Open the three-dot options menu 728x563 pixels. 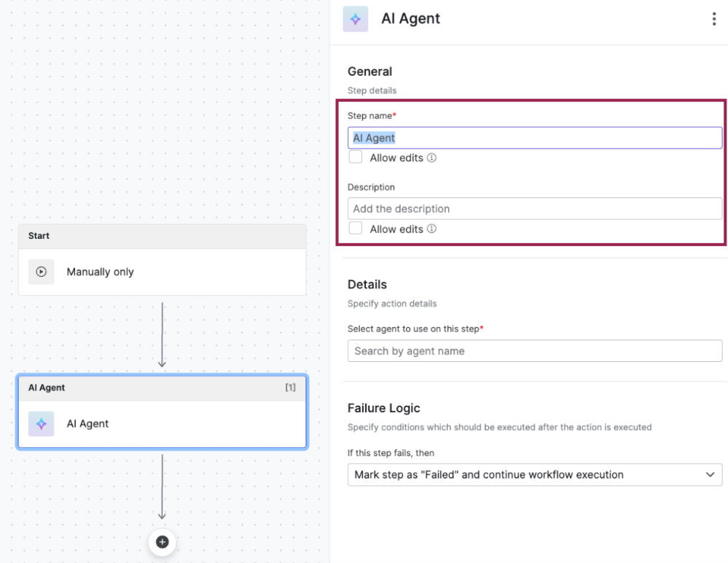[x=713, y=19]
